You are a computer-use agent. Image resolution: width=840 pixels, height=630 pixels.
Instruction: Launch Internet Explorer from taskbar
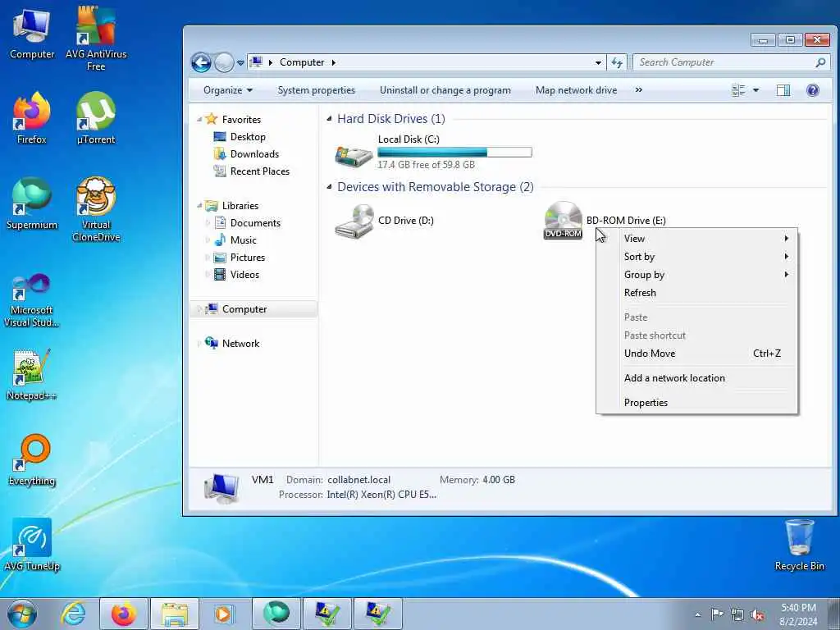73,614
